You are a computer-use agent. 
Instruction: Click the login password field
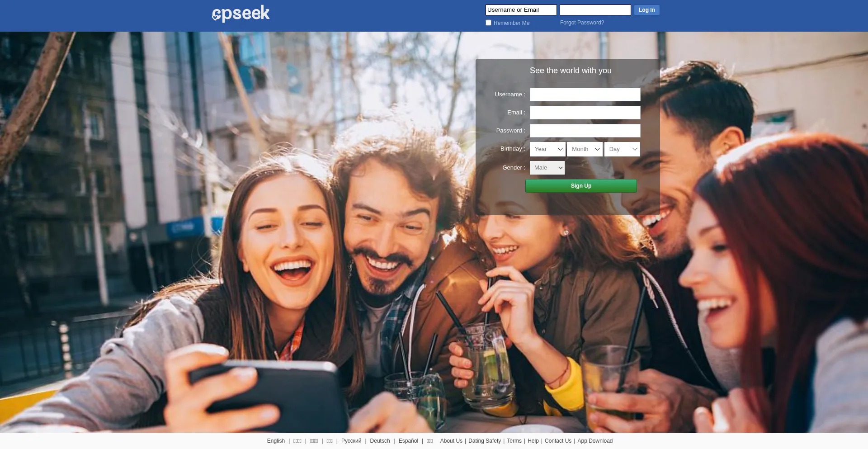click(595, 10)
